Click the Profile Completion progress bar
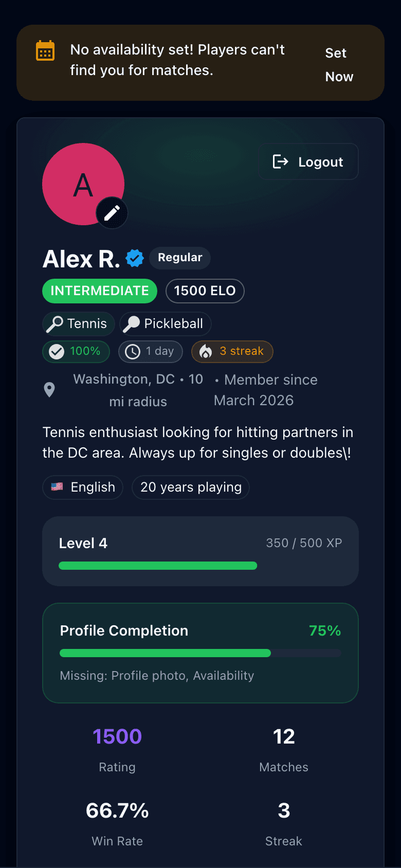The width and height of the screenshot is (401, 868). pyautogui.click(x=200, y=653)
